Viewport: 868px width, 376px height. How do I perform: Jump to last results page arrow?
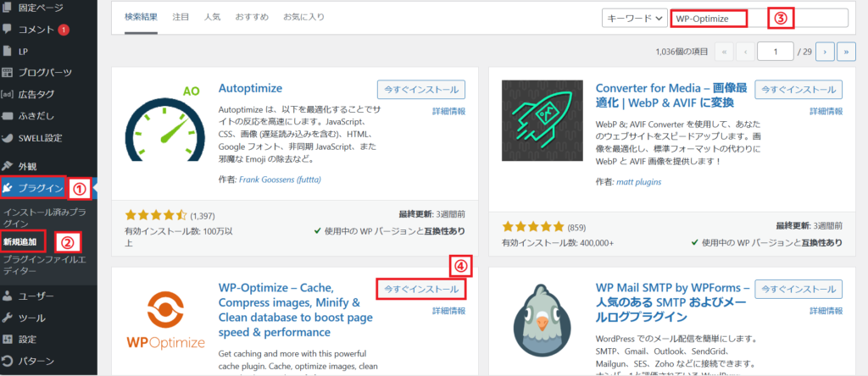pyautogui.click(x=847, y=52)
